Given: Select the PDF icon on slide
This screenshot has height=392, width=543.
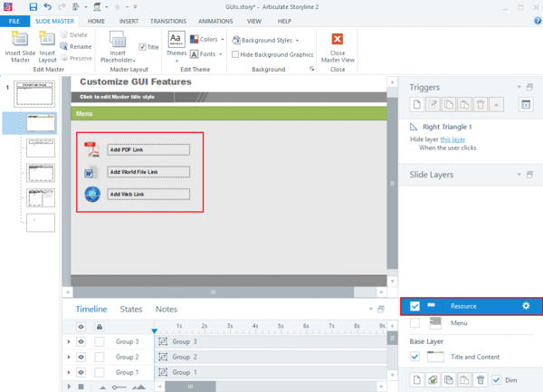Looking at the screenshot, I should [91, 149].
